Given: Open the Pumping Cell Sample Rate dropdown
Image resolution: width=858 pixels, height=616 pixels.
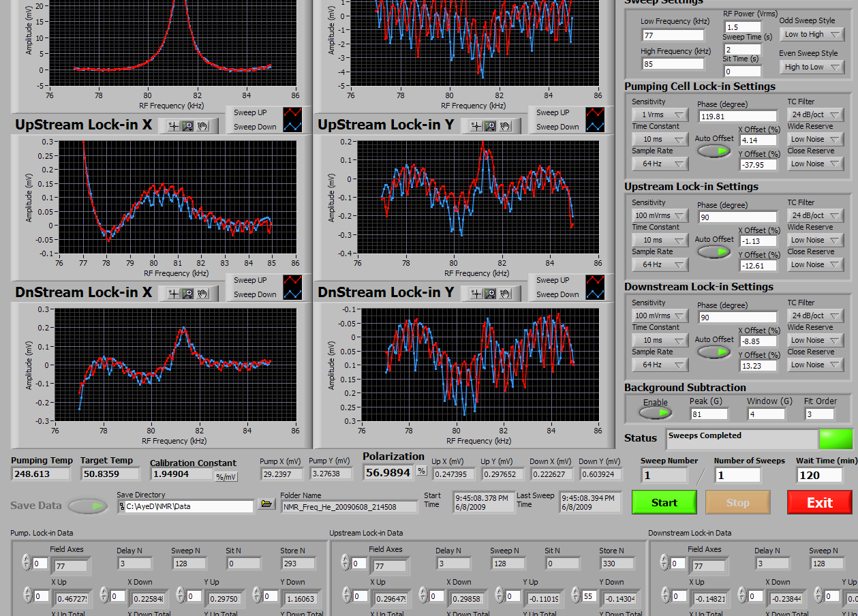Looking at the screenshot, I should tap(660, 164).
